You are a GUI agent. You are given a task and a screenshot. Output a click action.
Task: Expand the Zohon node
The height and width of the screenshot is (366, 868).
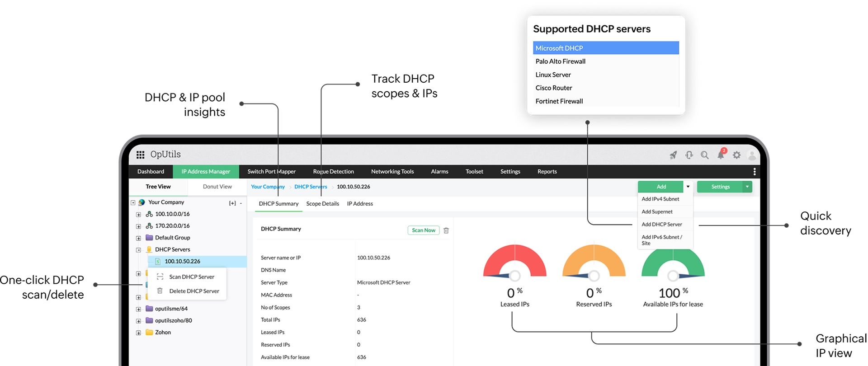tap(138, 333)
